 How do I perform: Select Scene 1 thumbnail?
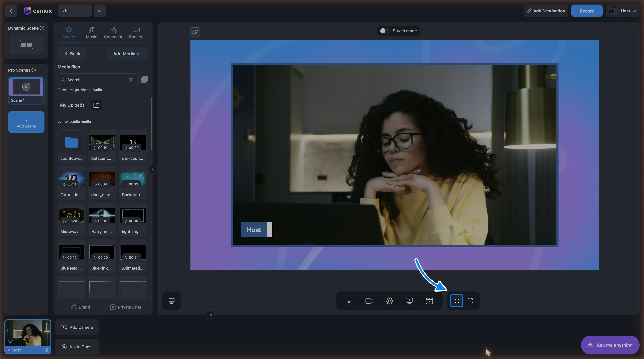[26, 90]
